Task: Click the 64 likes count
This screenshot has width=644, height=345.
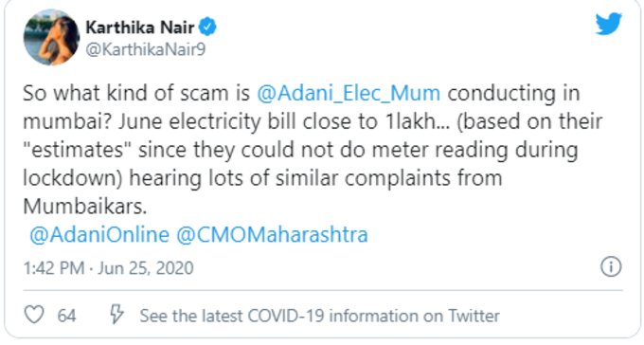Action: click(x=66, y=316)
